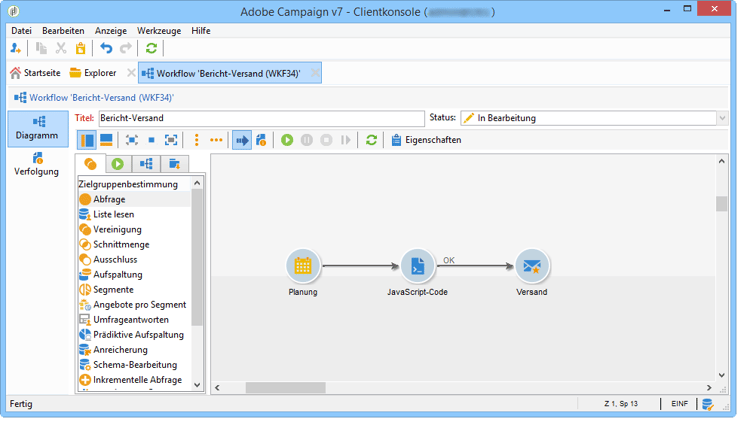Open the Werkzeuge menu
This screenshot has height=428, width=750.
[159, 31]
